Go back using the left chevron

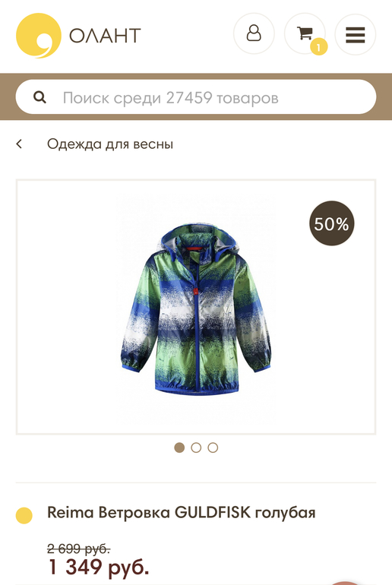tap(20, 144)
